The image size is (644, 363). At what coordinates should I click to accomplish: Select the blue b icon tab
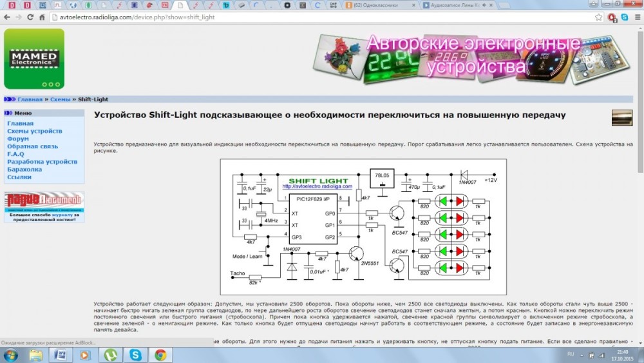(226, 5)
